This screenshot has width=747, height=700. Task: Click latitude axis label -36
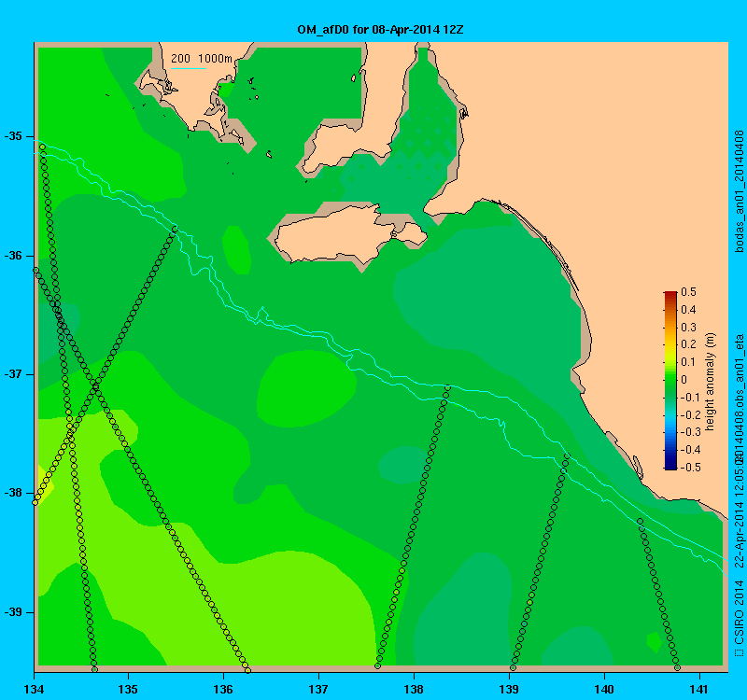coord(13,256)
